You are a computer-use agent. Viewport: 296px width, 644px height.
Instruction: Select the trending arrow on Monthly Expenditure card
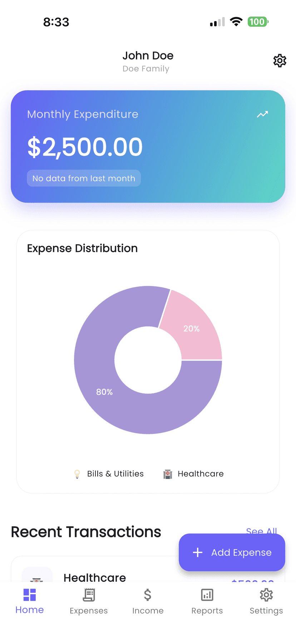(262, 114)
